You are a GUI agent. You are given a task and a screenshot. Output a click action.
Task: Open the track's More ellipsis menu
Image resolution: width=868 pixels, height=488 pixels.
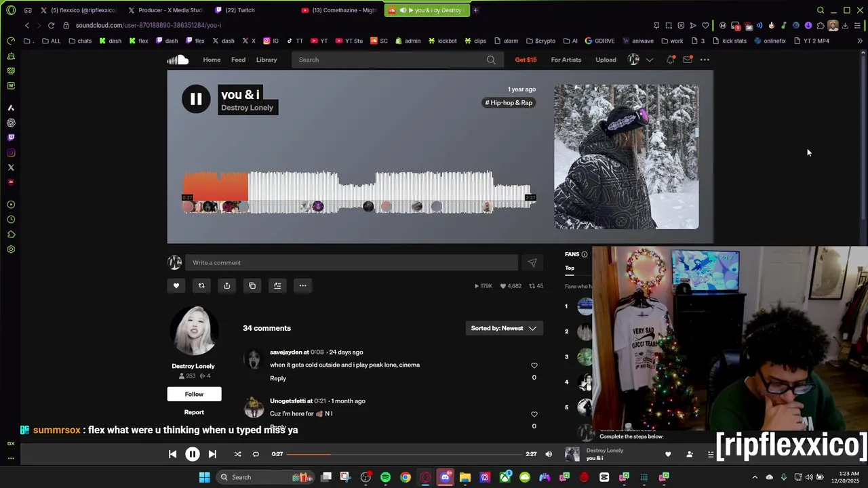(x=303, y=285)
